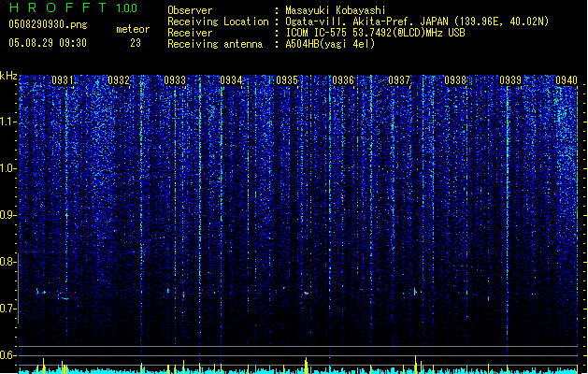Click the Receiving antenna label
Viewport: 588px width, 374px height.
click(x=215, y=44)
